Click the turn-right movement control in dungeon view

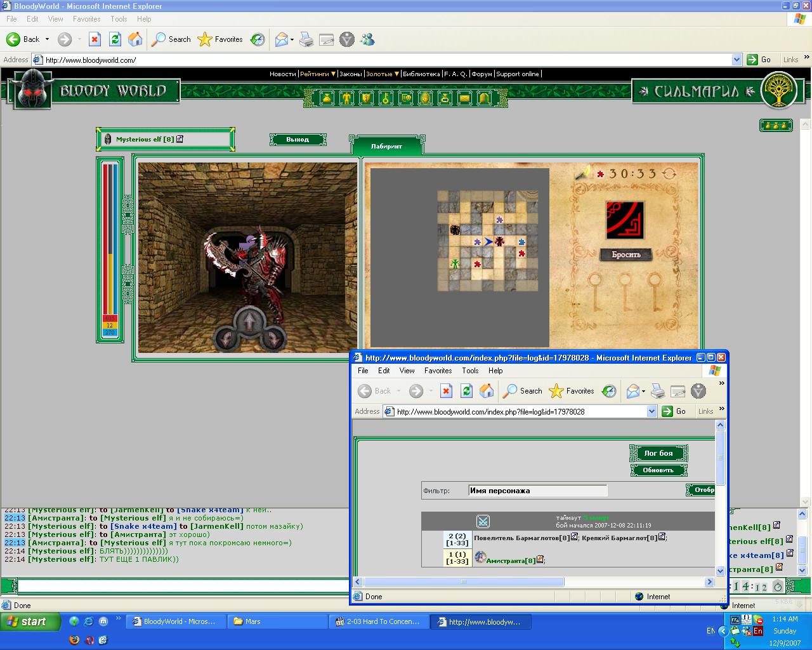tap(272, 338)
